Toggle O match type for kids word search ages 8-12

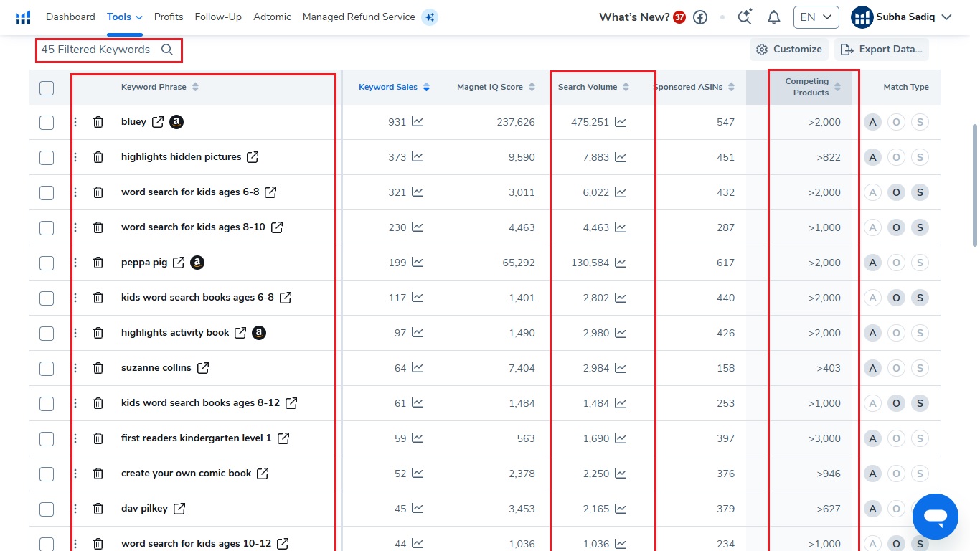[896, 403]
